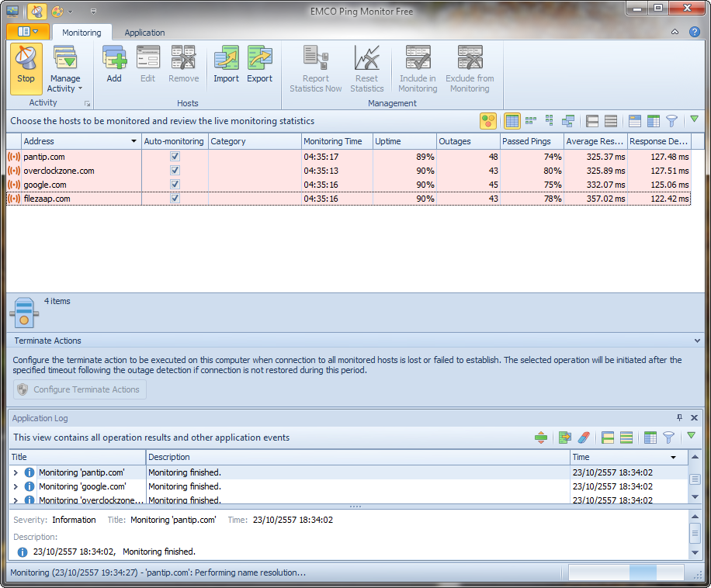The width and height of the screenshot is (711, 588).
Task: Sort hosts by Uptime column header
Action: [x=403, y=141]
